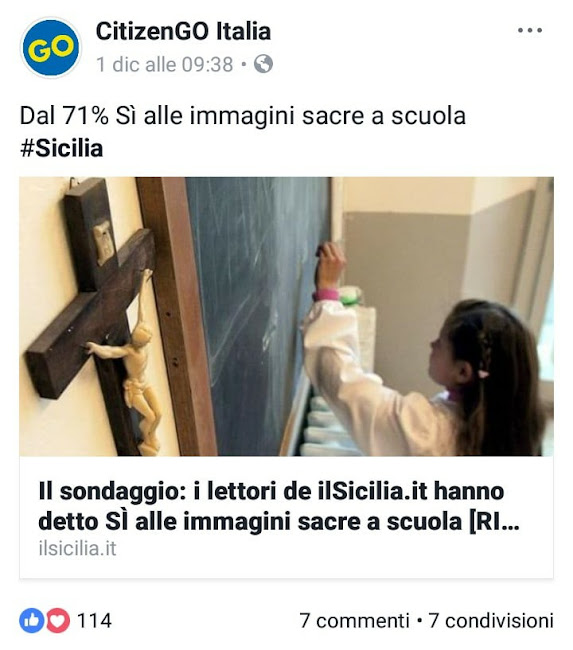This screenshot has width=573, height=650.
Task: Open the 1 dic alle 09:38 timestamp
Action: [x=165, y=64]
